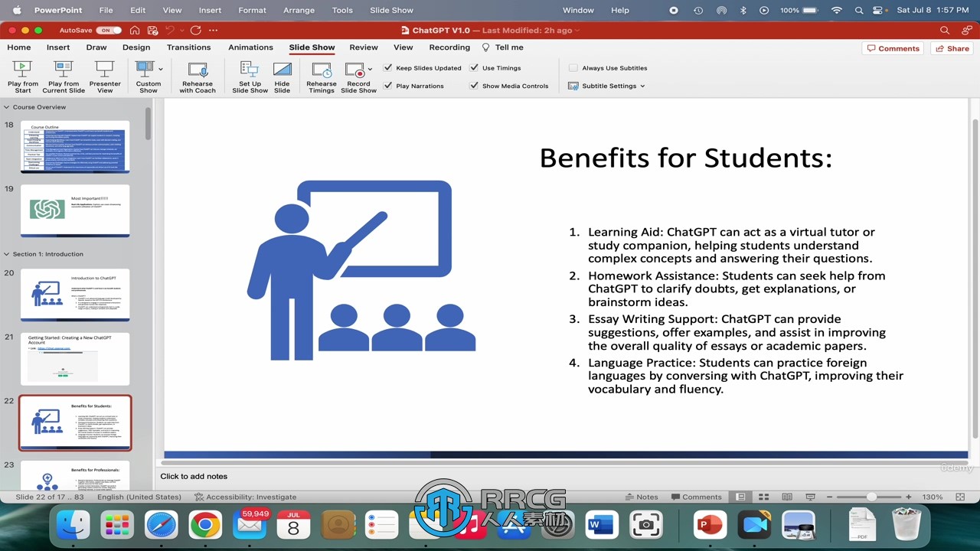Uncheck Play Narrations

point(387,86)
